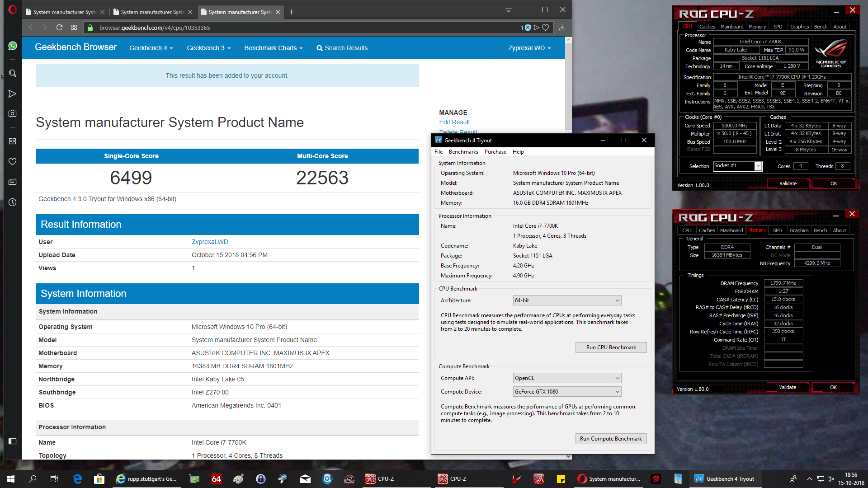Open Compute Device GeForce GTX 1080 dropdown

coord(567,392)
